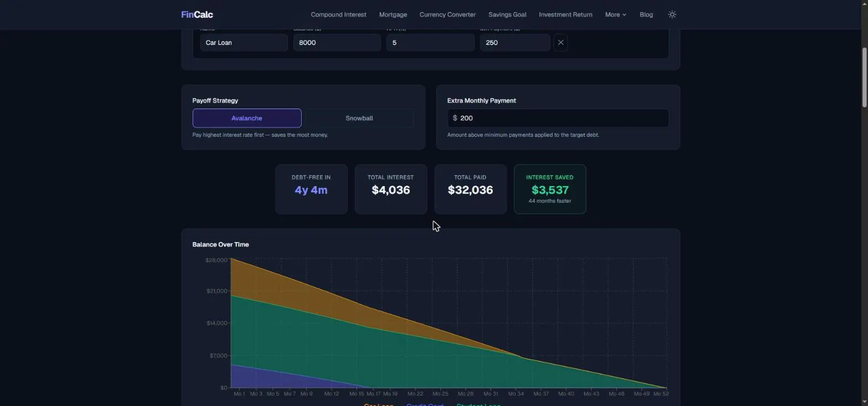The height and width of the screenshot is (406, 868).
Task: Select the Avalanche payoff strategy
Action: point(247,118)
